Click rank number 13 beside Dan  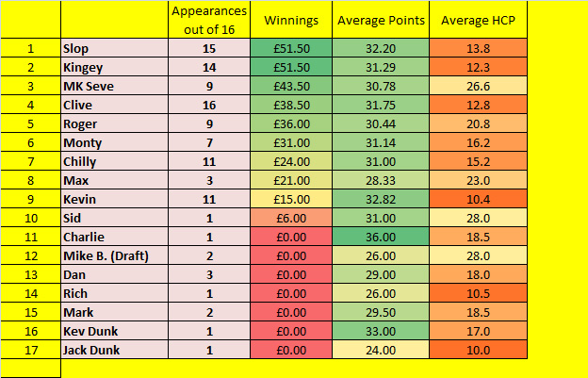coord(31,274)
